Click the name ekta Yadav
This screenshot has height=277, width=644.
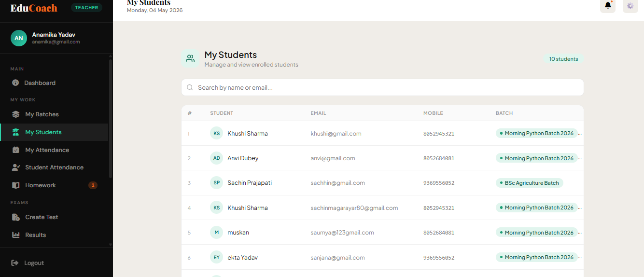click(242, 258)
